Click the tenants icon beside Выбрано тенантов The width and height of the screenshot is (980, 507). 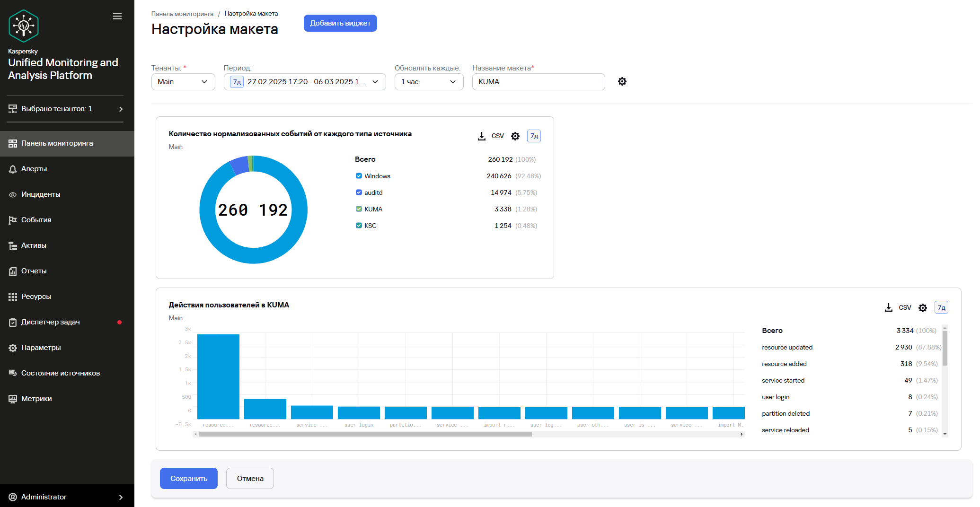[x=13, y=109]
